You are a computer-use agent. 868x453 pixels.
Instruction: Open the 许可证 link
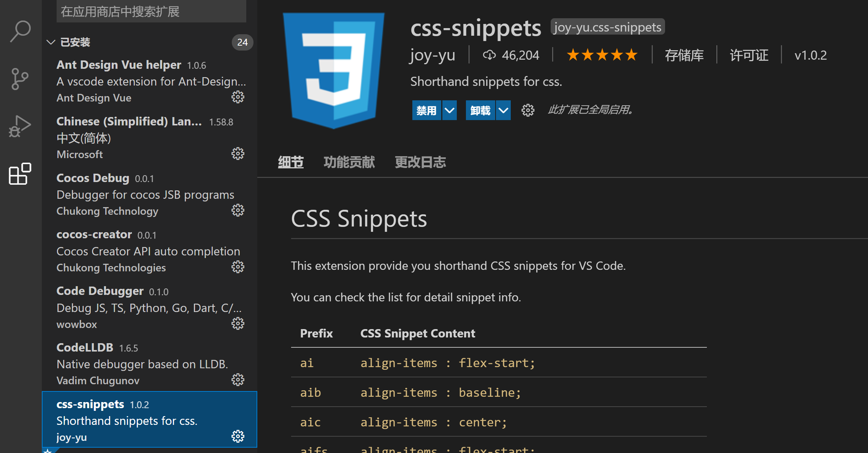(749, 55)
